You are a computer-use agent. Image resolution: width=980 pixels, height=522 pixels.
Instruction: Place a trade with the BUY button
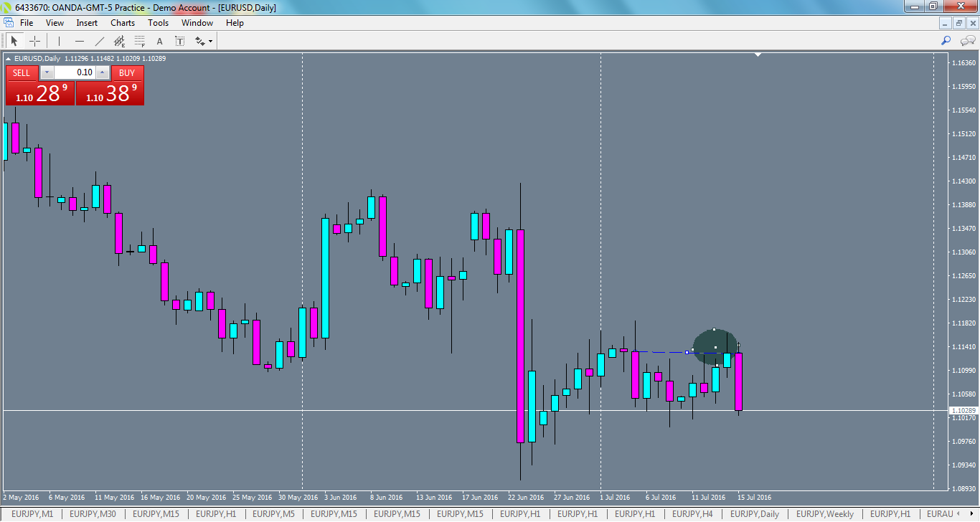point(127,72)
